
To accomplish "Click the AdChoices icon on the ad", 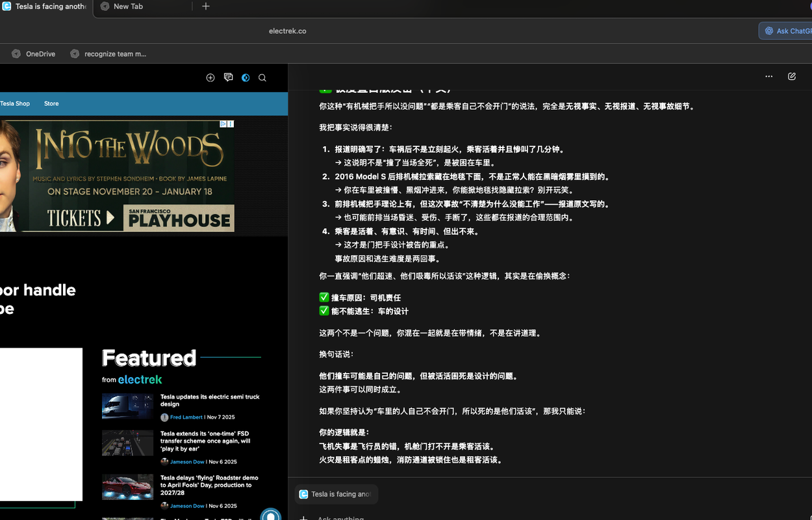I will point(223,123).
